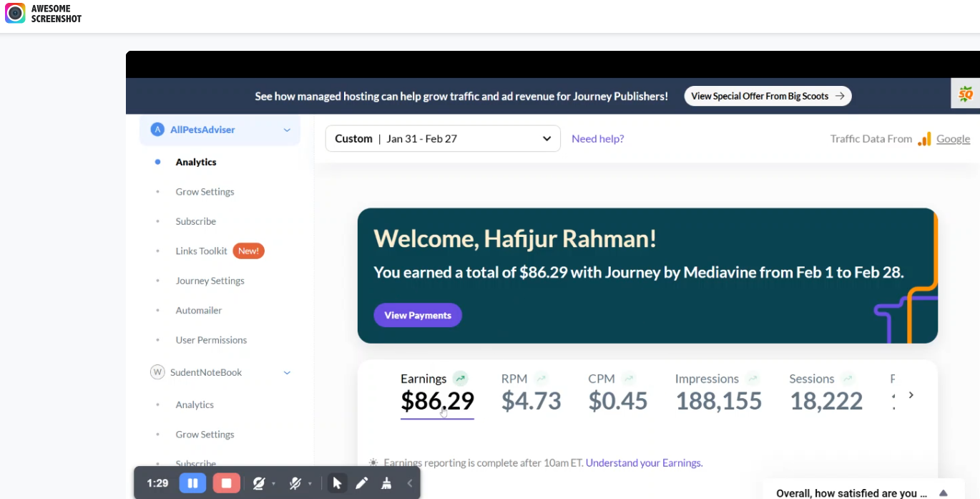Collapse the AllPetsAdviser site section
Image resolution: width=980 pixels, height=499 pixels.
[x=287, y=130]
